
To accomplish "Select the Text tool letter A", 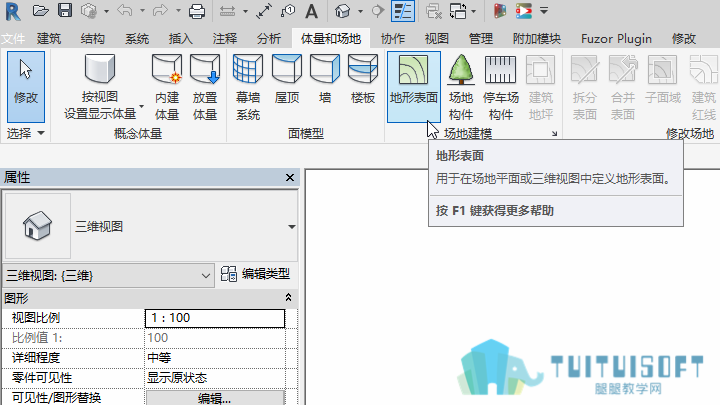I will click(311, 11).
